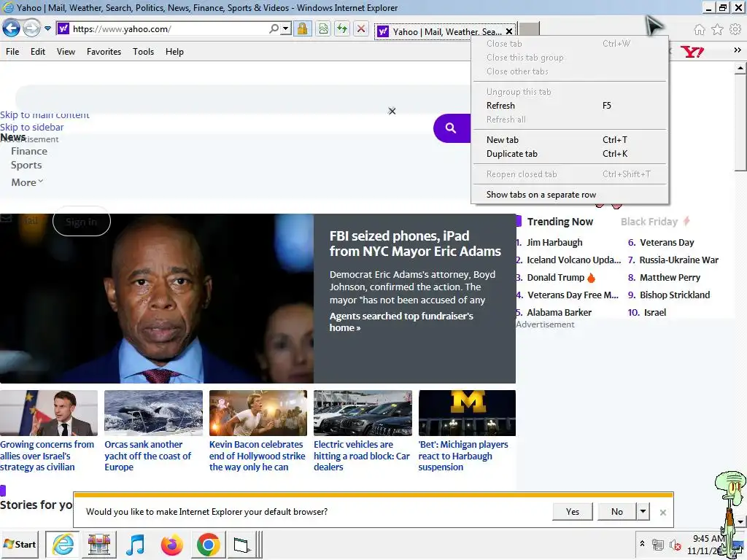Click trending topic Iceland Volcano Update

pyautogui.click(x=573, y=260)
